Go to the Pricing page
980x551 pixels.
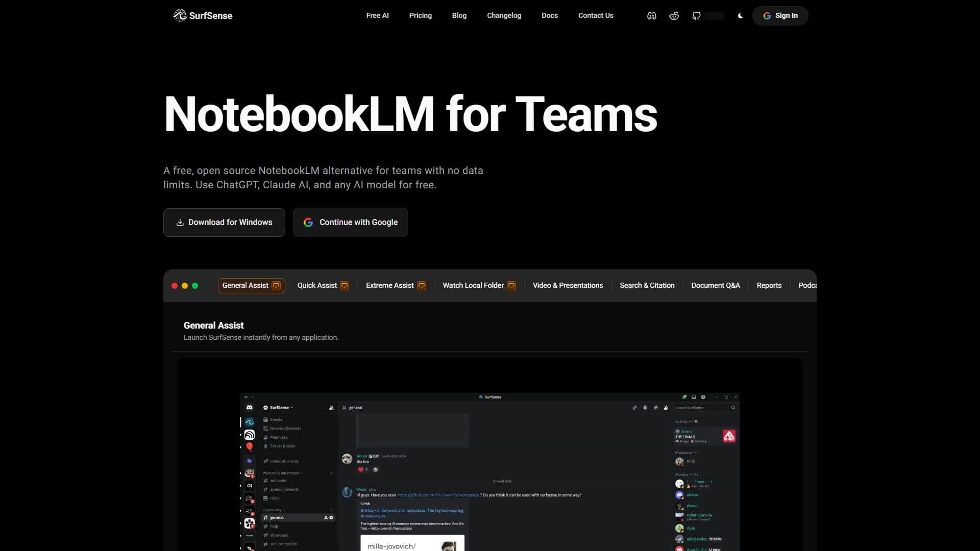click(420, 15)
